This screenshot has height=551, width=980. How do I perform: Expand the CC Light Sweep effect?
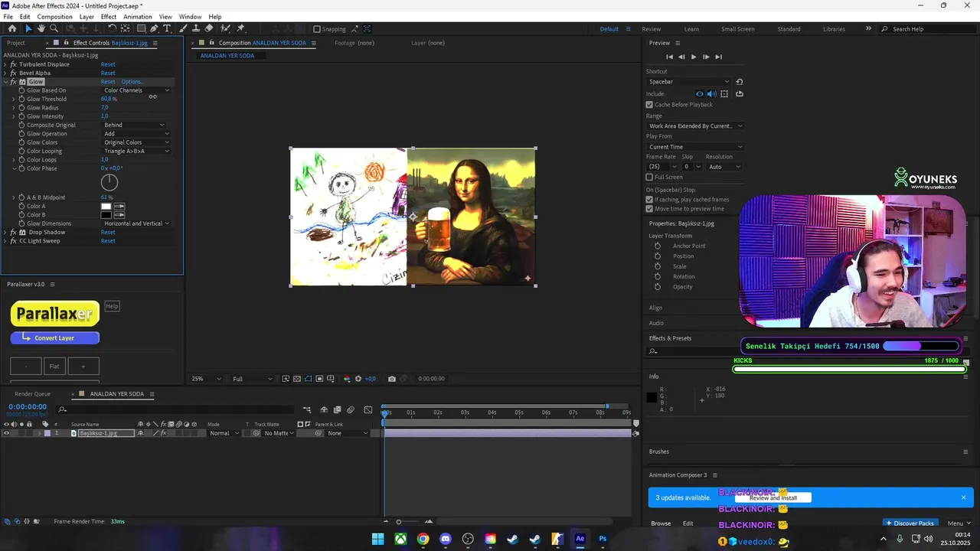point(5,241)
